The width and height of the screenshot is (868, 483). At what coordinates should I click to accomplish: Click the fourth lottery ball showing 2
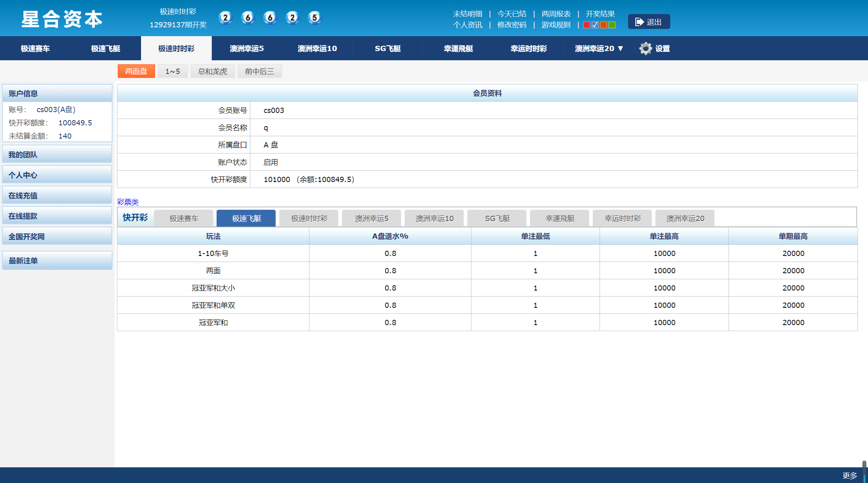pyautogui.click(x=293, y=18)
